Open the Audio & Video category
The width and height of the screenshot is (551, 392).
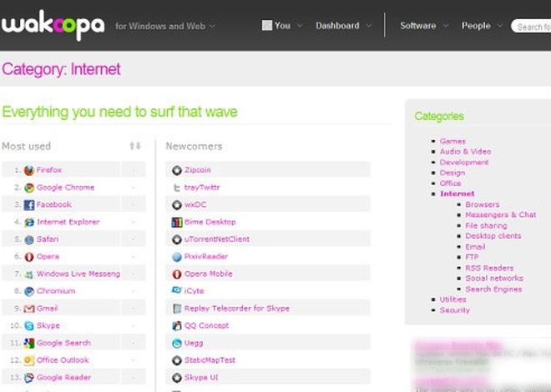pyautogui.click(x=465, y=152)
